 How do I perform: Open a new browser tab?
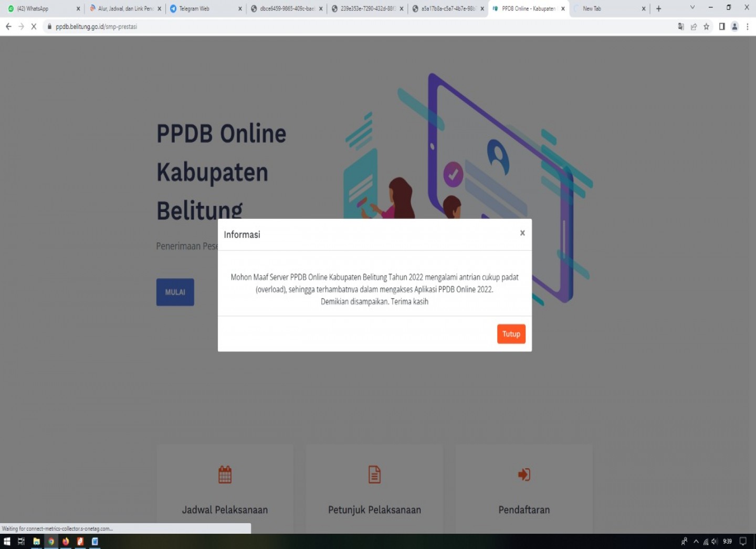point(658,9)
